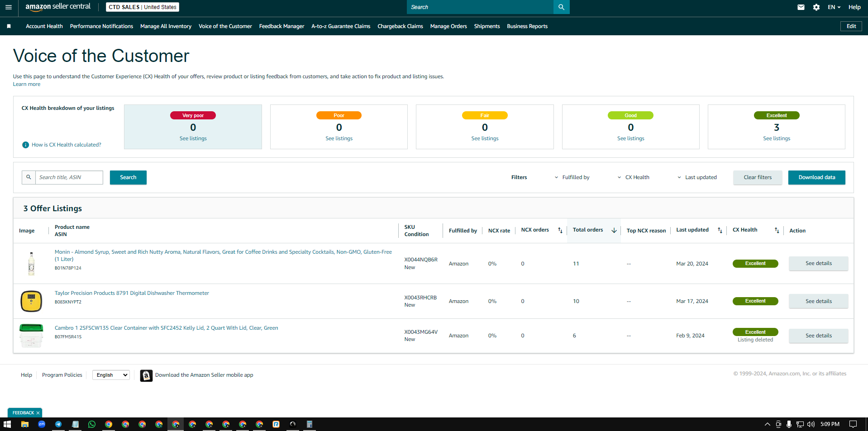The image size is (868, 431).
Task: Open Chargeback Claims menu item
Action: click(400, 26)
